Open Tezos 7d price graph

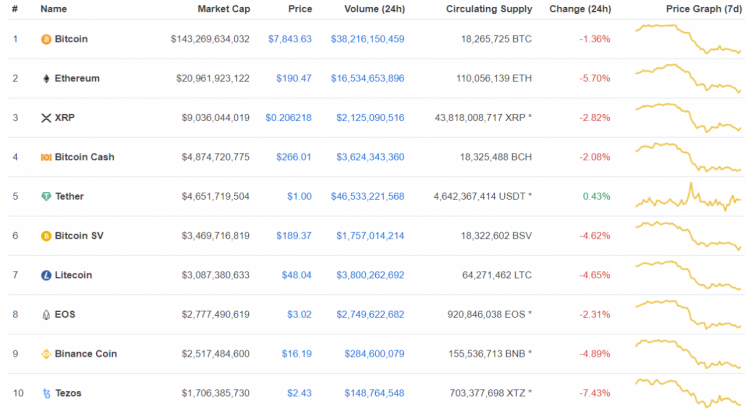point(688,393)
